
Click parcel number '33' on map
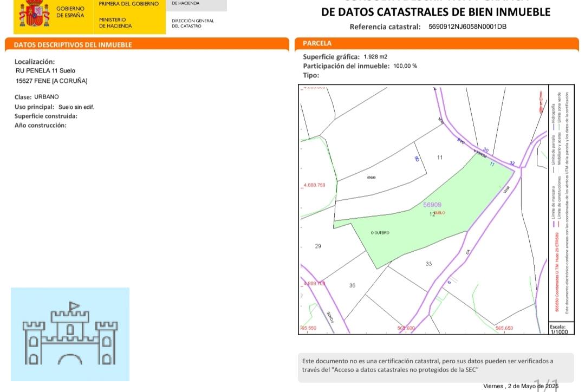click(428, 264)
